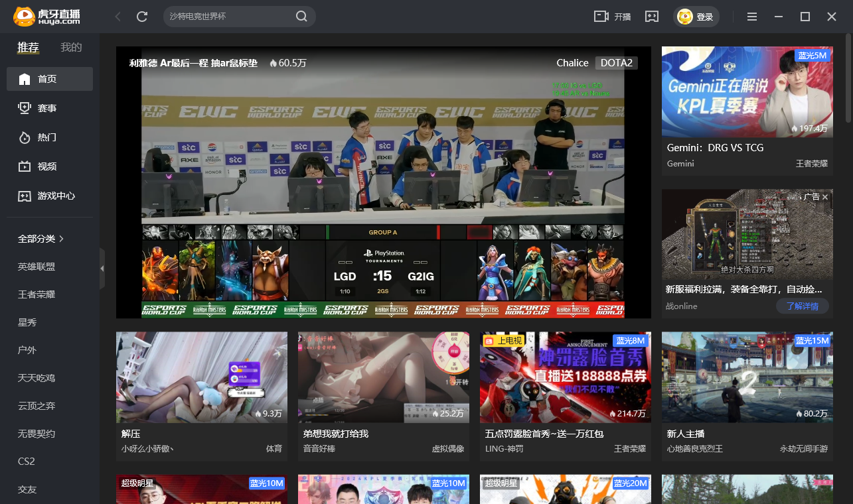Open the hamburger main menu
This screenshot has width=853, height=504.
point(752,17)
